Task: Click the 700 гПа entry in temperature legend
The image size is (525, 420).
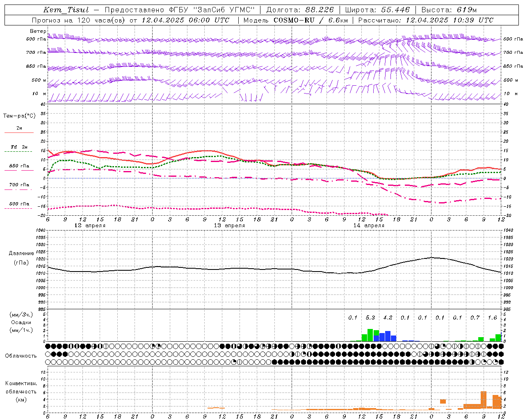Action: click(19, 185)
